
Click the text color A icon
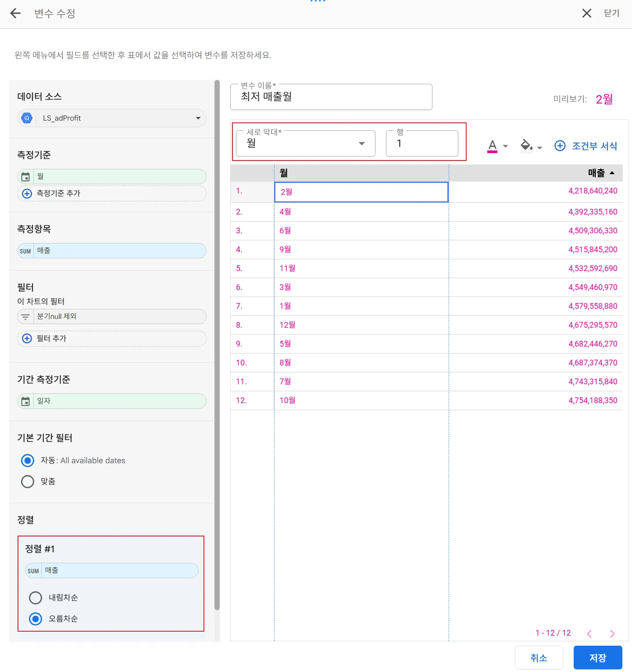pos(493,146)
